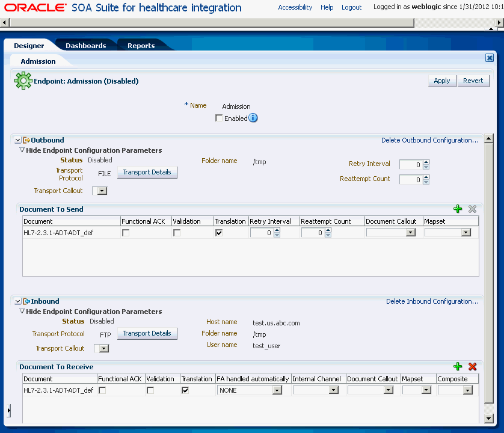The width and height of the screenshot is (504, 433).
Task: Click Delete Inbound Configuration link
Action: click(x=432, y=301)
